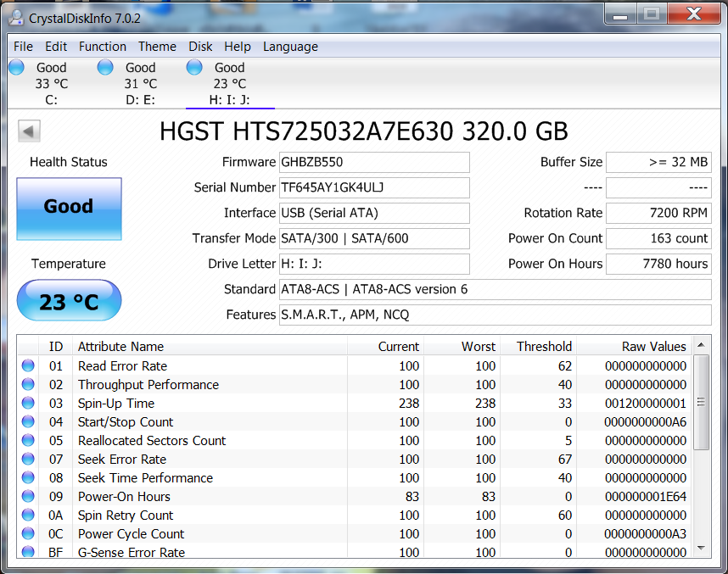
Task: Click the Power On Count value
Action: coord(658,238)
